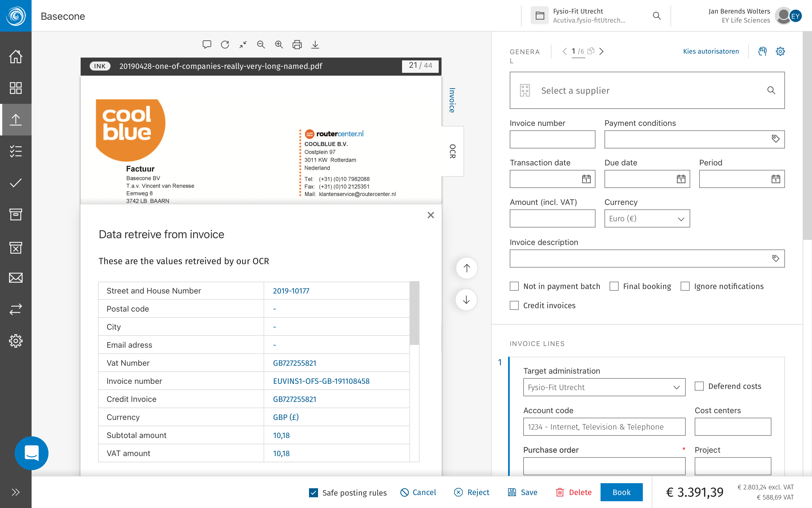
Task: Expand Target administration Fysio-Fit Utrecht dropdown
Action: click(604, 387)
